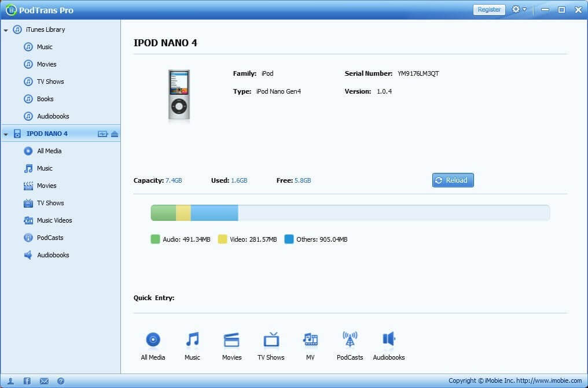Click the Facebook icon in status bar
The height and width of the screenshot is (388, 588).
point(27,381)
